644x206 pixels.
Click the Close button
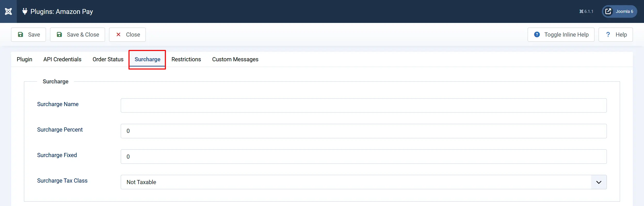[127, 35]
